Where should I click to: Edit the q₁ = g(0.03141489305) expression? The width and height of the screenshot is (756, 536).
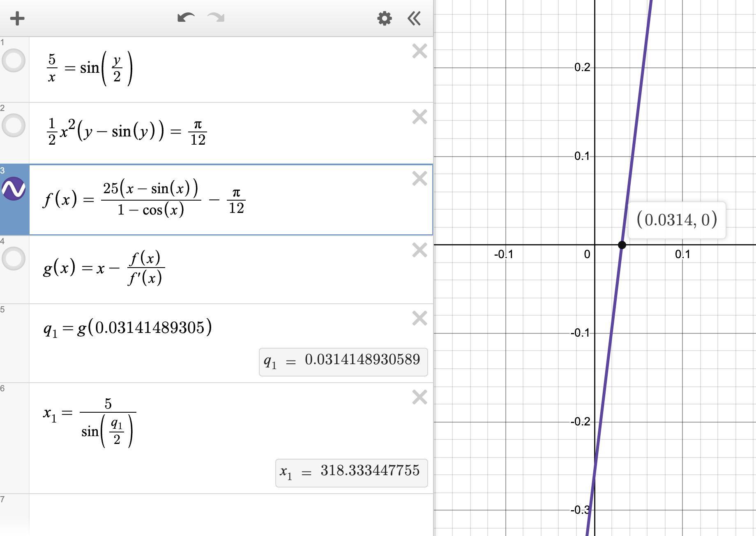127,328
